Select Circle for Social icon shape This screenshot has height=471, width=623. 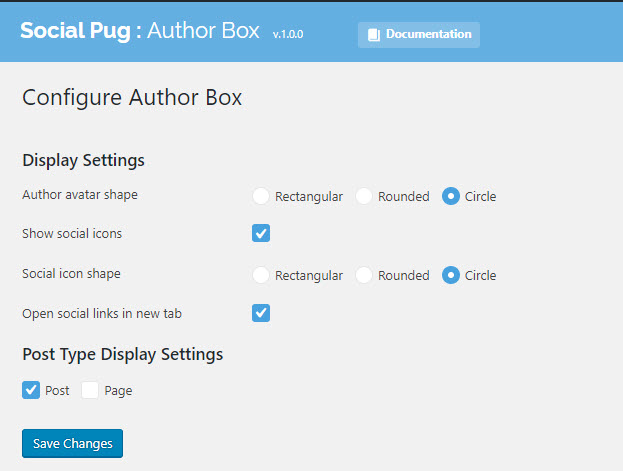click(x=451, y=275)
